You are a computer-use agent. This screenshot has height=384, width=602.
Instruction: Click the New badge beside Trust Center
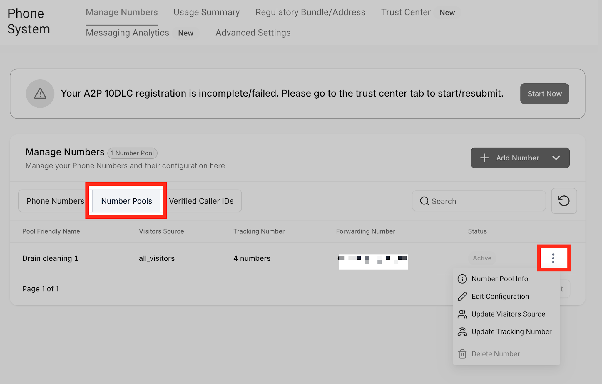[447, 13]
